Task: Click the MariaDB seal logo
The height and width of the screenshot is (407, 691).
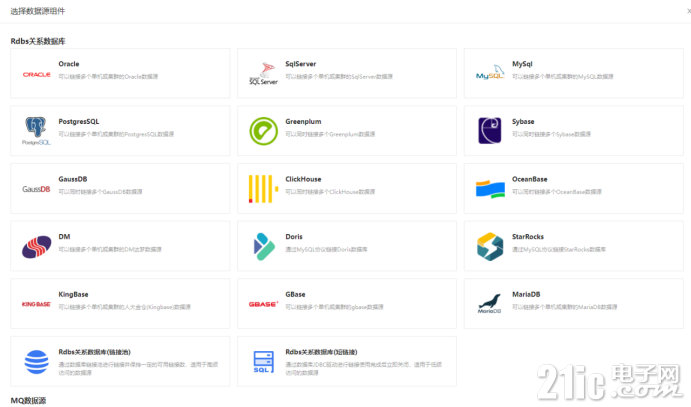Action: coord(490,303)
